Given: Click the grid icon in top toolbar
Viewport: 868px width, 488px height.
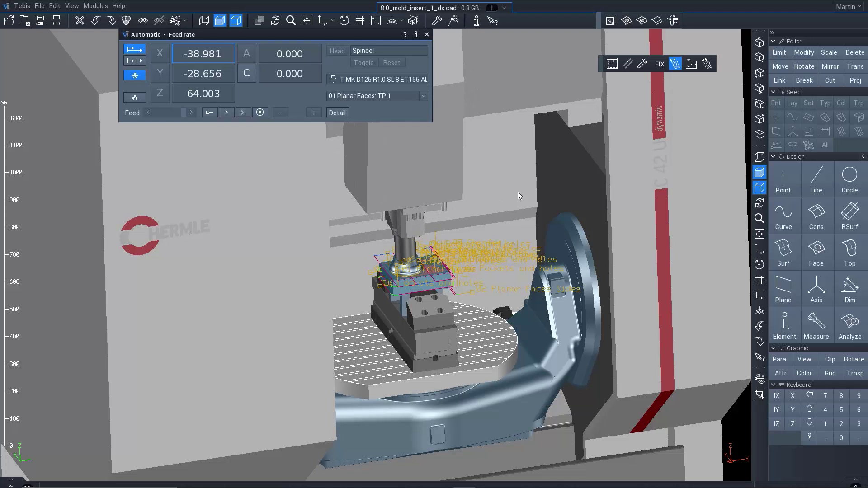Looking at the screenshot, I should coord(360,21).
